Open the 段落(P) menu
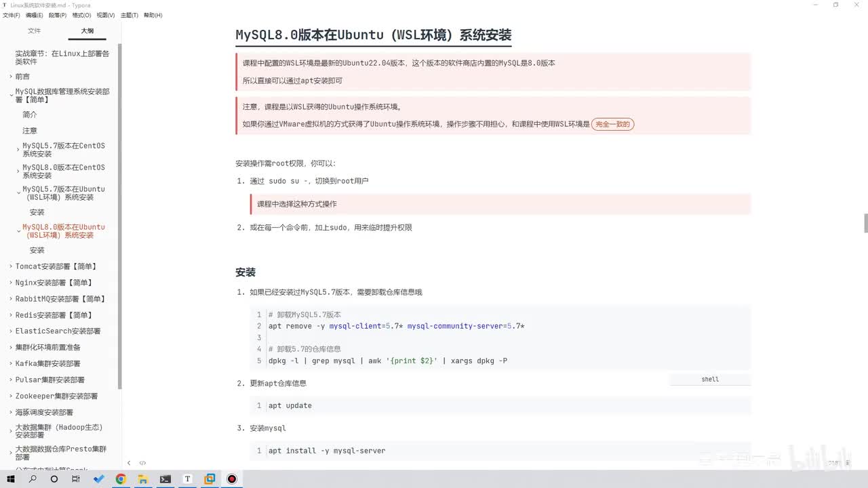This screenshot has height=488, width=868. 58,15
